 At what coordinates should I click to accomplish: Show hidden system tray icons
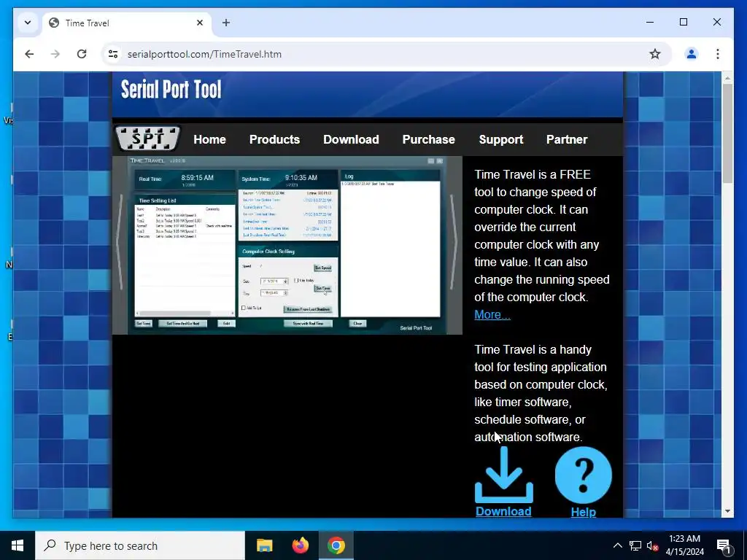coord(617,545)
